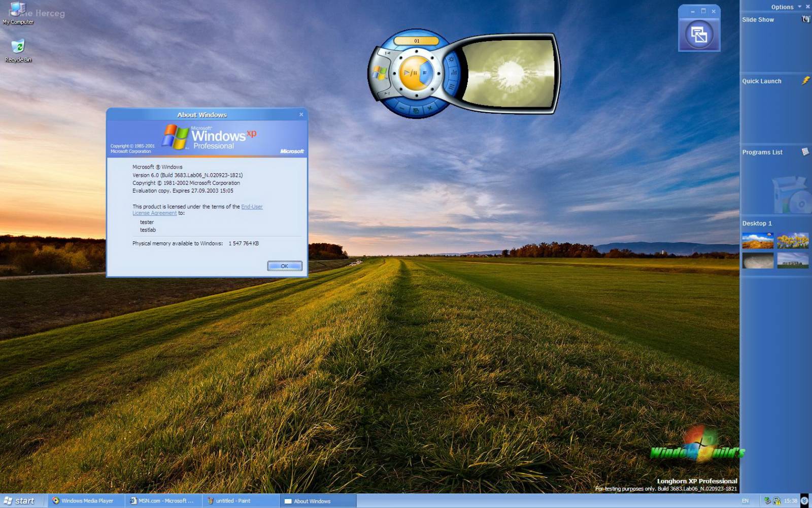812x508 pixels.
Task: Click the physical memory value 1 547 764 KB
Action: coord(244,243)
